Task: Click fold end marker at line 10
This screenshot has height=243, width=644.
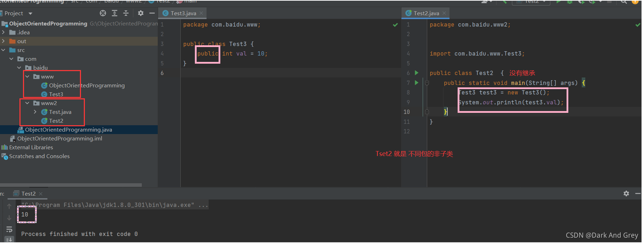Action: (x=427, y=112)
